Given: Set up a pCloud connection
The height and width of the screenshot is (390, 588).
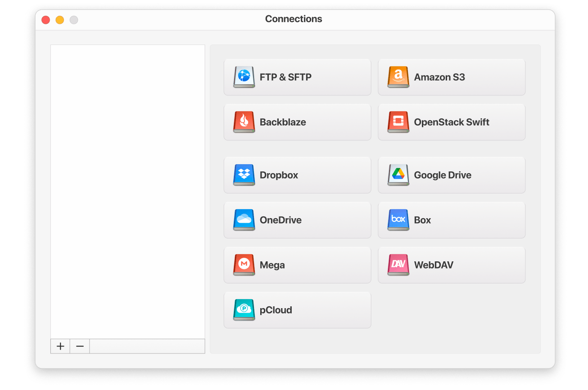Looking at the screenshot, I should pos(297,310).
